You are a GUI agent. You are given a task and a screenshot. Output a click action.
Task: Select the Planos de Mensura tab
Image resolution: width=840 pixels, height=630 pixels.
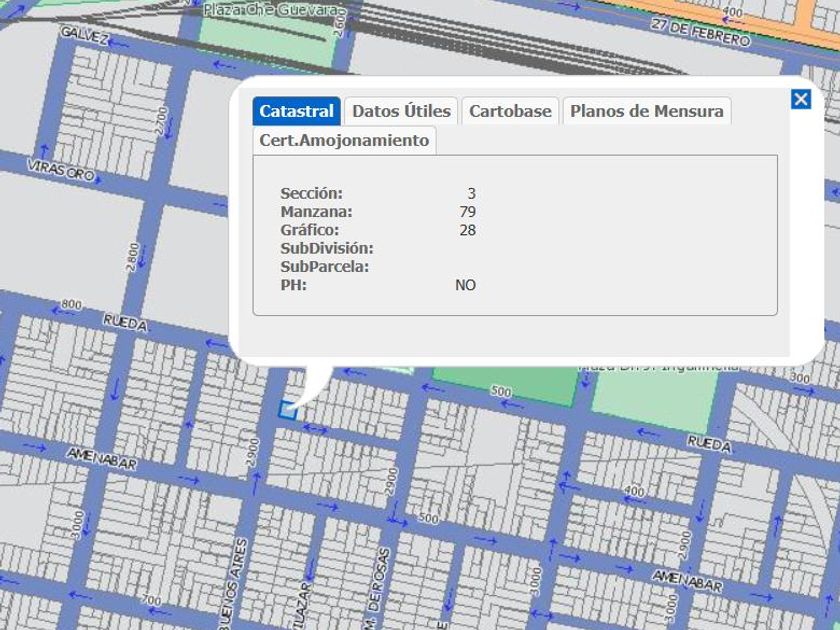pos(646,111)
